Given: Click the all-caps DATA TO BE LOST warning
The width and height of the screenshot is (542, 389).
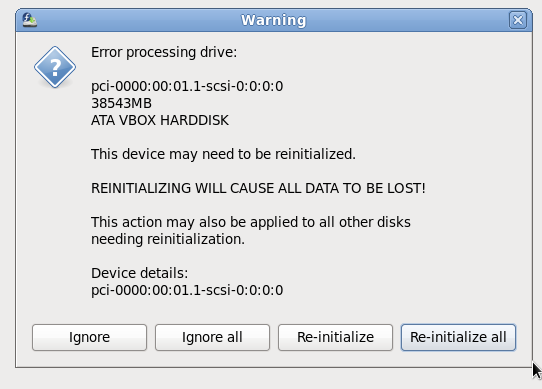Looking at the screenshot, I should coord(258,188).
